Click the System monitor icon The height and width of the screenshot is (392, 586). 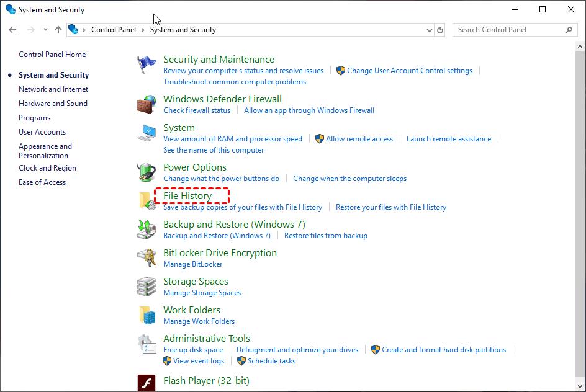(146, 132)
